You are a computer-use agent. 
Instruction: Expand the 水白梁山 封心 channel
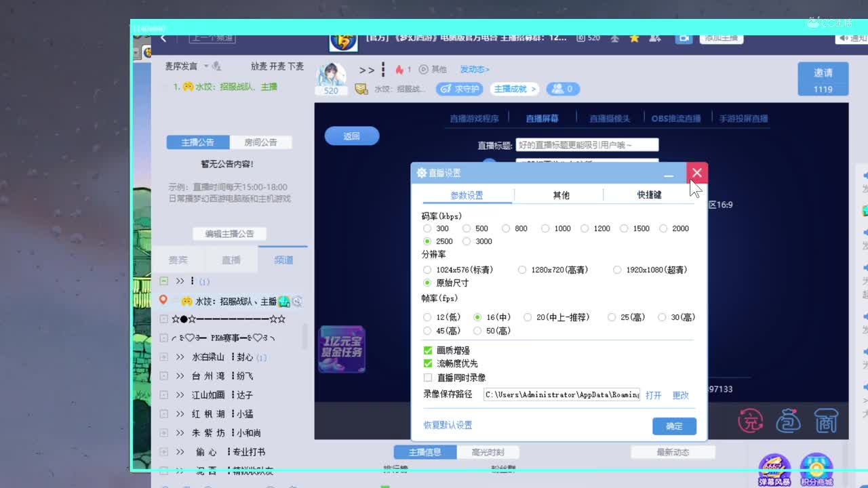pos(163,357)
